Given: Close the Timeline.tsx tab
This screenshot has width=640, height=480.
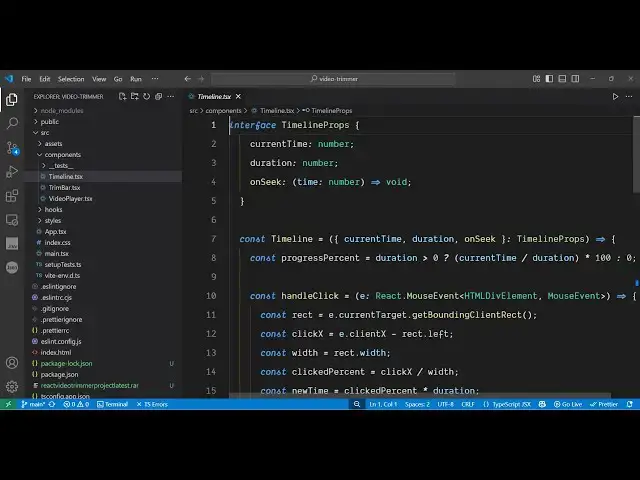Looking at the screenshot, I should (x=238, y=96).
